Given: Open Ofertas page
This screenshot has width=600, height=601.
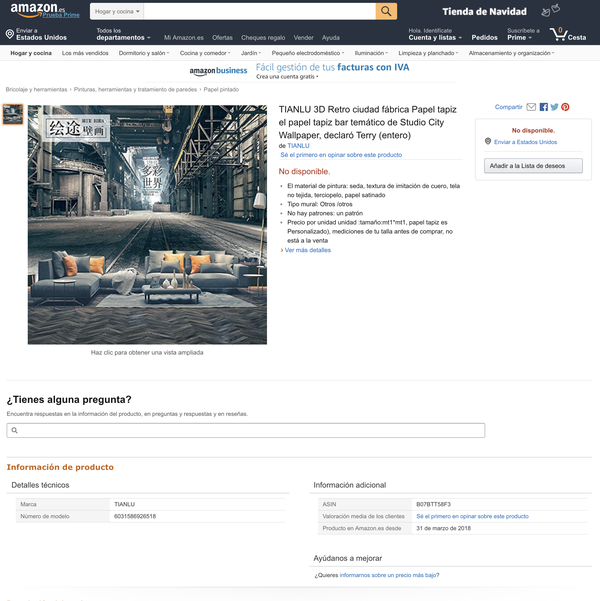Looking at the screenshot, I should [222, 38].
